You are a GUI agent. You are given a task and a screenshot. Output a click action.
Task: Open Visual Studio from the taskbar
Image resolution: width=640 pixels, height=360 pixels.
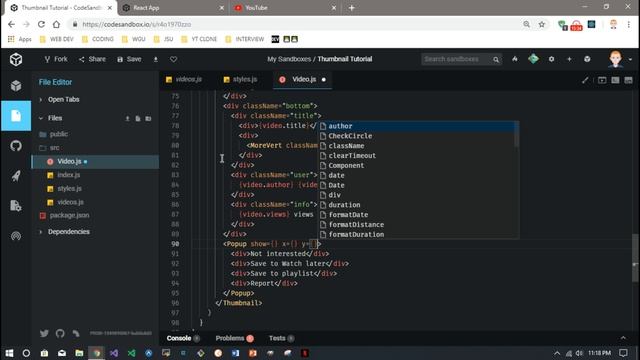pos(114,353)
